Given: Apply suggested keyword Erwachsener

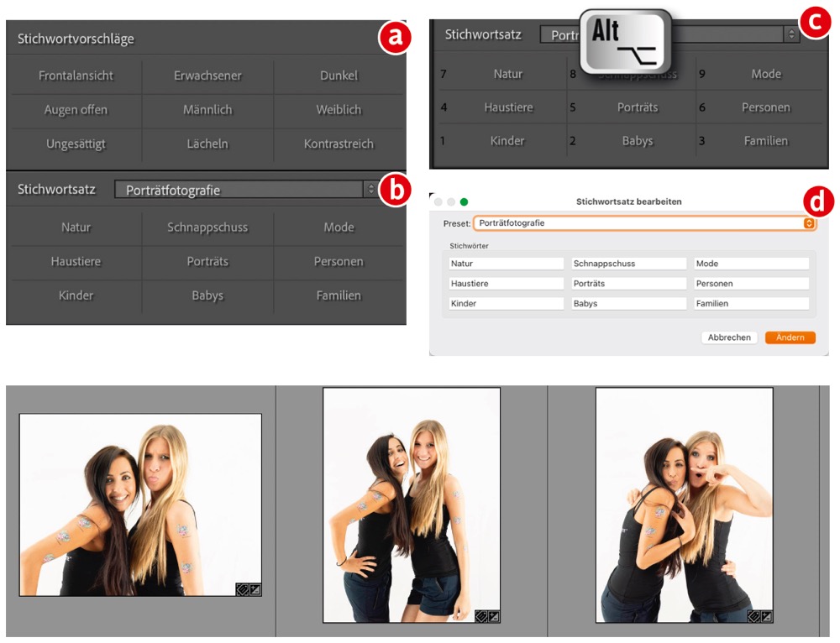Looking at the screenshot, I should coord(207,76).
